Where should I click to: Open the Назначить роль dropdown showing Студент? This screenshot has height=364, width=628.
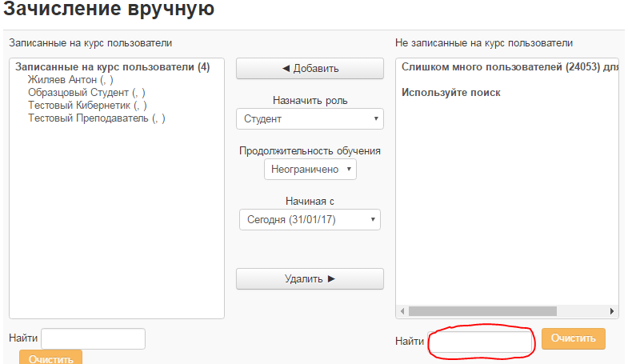point(310,119)
